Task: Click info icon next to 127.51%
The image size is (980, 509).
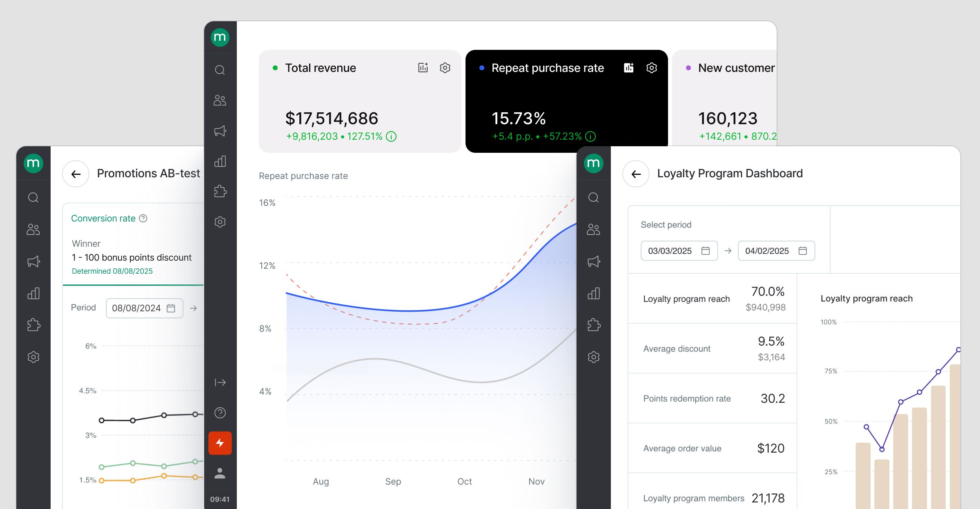Action: (391, 136)
